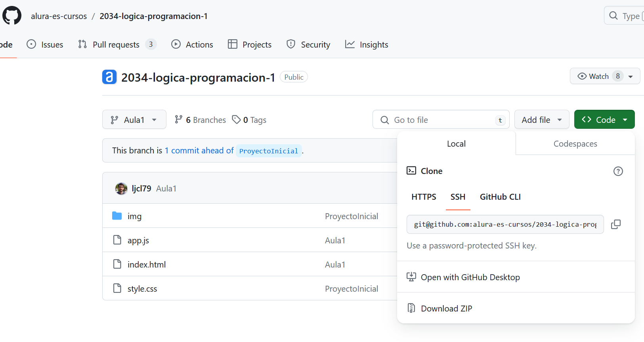Open the style.css file

(142, 289)
